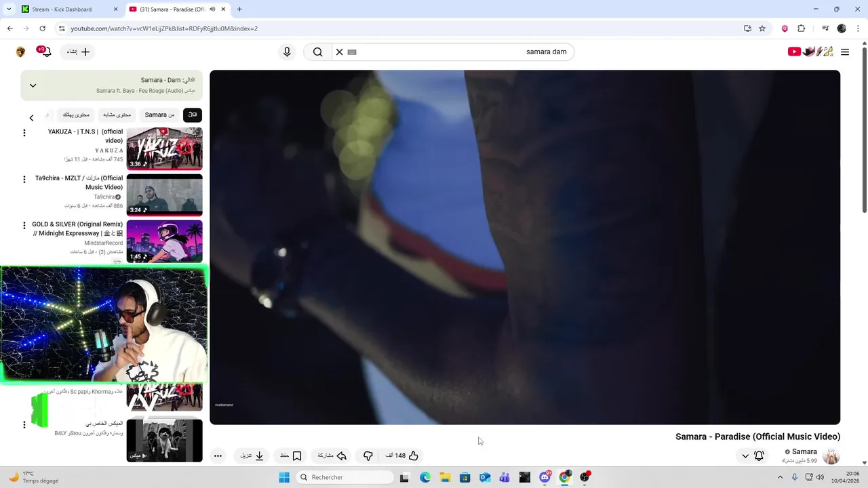Open Microsoft Edge from taskbar

pyautogui.click(x=425, y=477)
